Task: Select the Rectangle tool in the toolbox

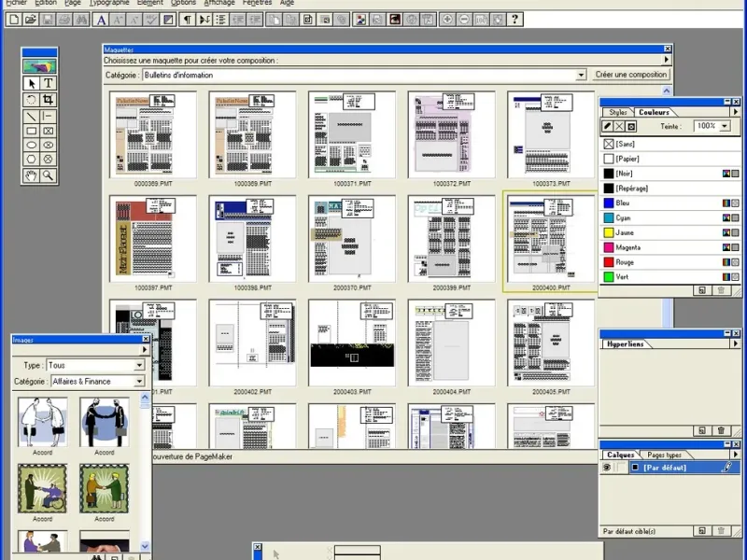Action: point(32,131)
